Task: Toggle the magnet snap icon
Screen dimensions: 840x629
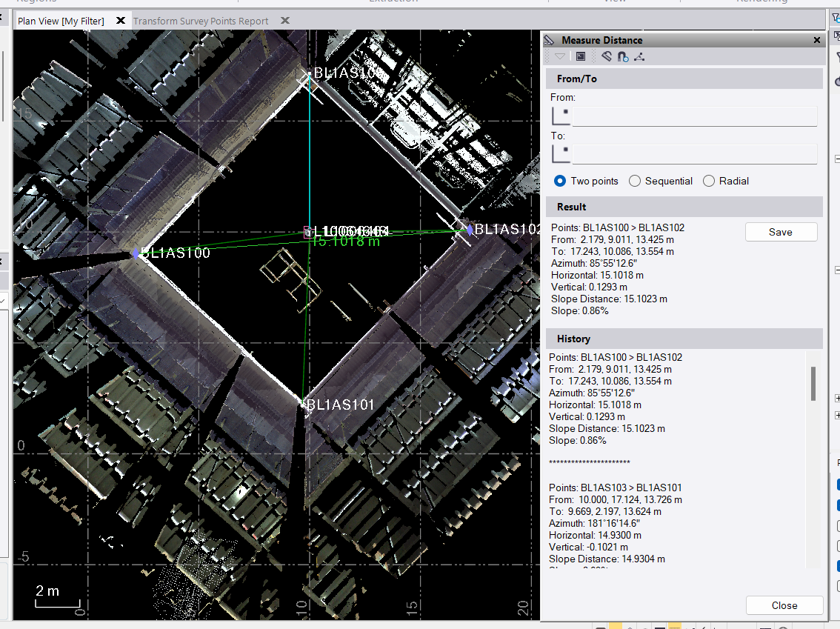Action: pos(623,56)
